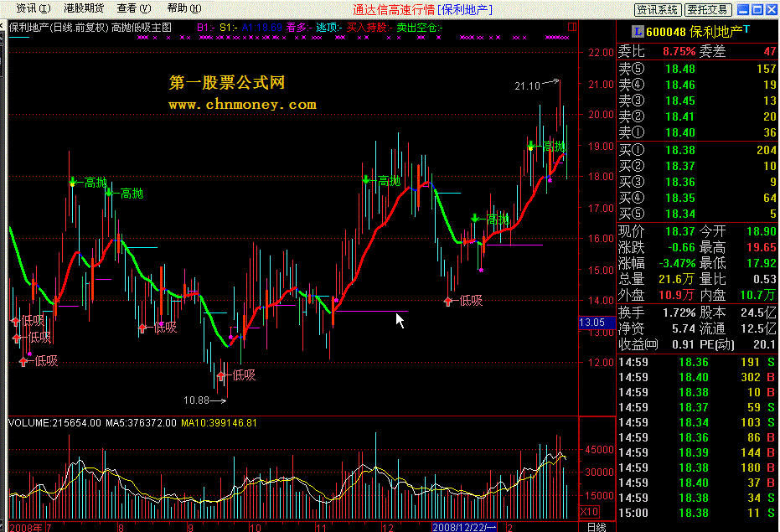780x532 pixels.
Task: Click the 委托交易 button
Action: coord(709,9)
